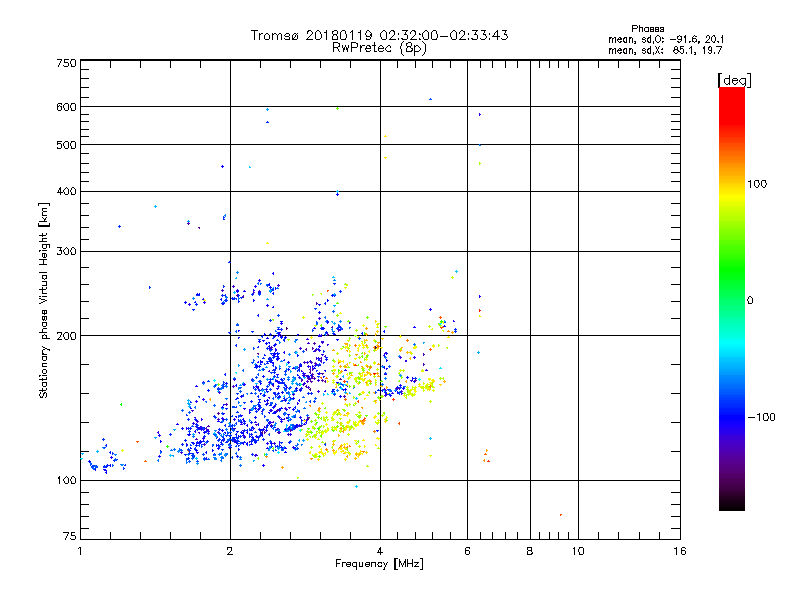Click the isolated orange point near 9.5 MHz

pos(561,515)
